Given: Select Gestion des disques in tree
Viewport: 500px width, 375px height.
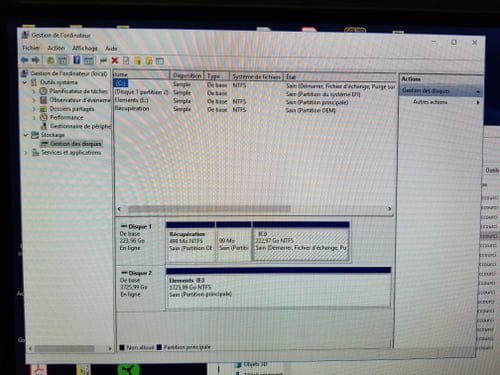Looking at the screenshot, I should (x=71, y=144).
